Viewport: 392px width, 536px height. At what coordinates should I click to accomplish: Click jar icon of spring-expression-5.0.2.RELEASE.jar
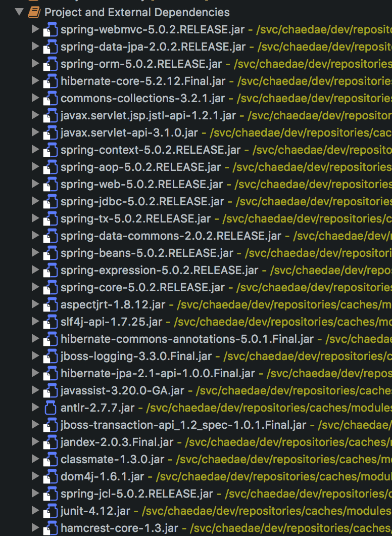tap(51, 270)
